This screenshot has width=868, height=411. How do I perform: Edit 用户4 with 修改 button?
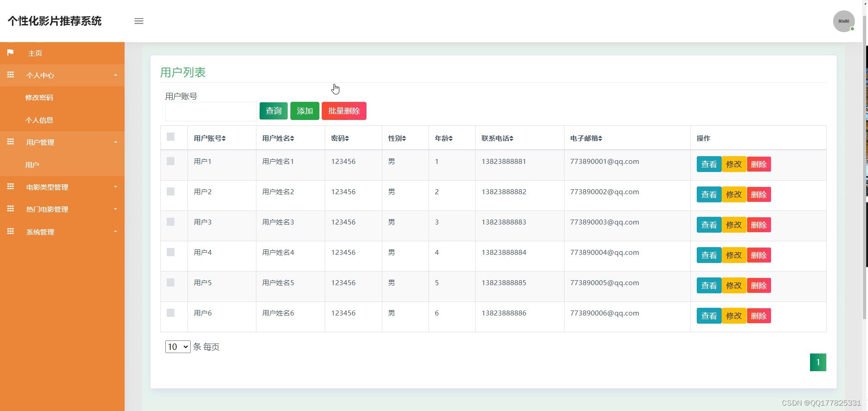[734, 255]
